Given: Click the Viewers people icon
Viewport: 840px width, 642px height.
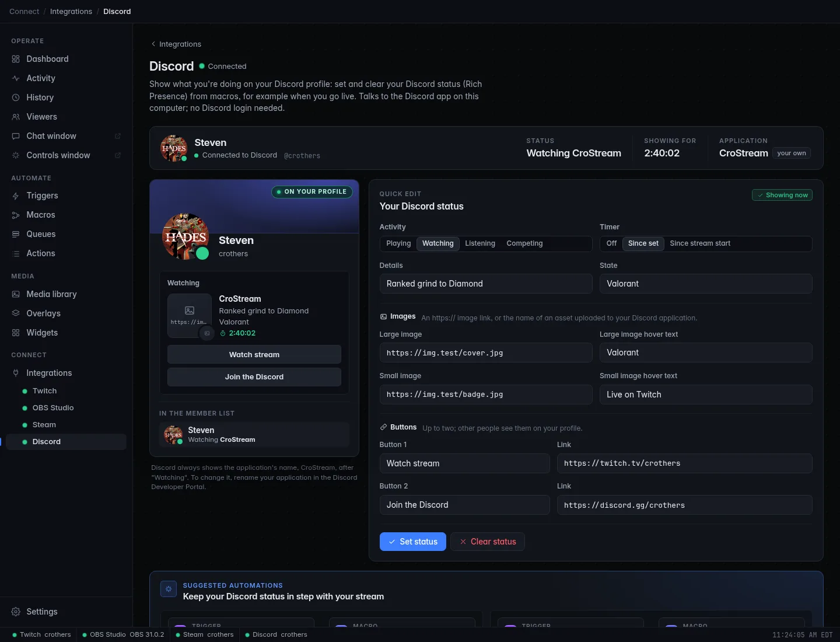Looking at the screenshot, I should [16, 117].
